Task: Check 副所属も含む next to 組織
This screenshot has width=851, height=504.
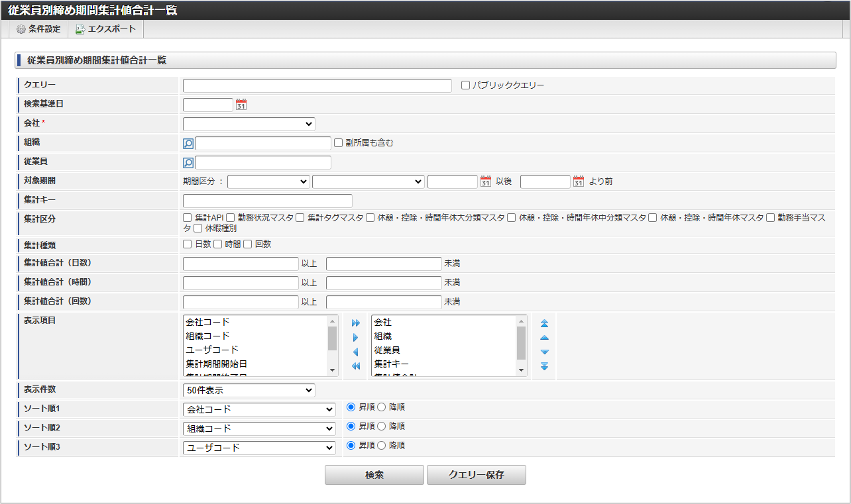Action: pos(338,142)
